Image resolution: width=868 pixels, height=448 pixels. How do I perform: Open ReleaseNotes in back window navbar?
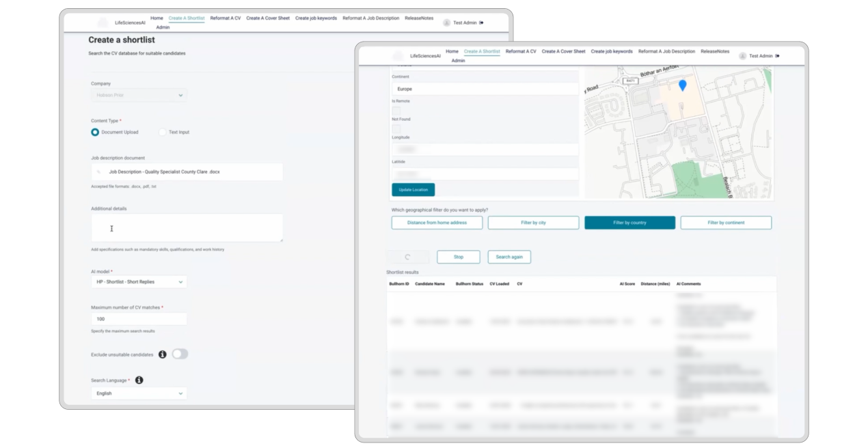(x=419, y=18)
